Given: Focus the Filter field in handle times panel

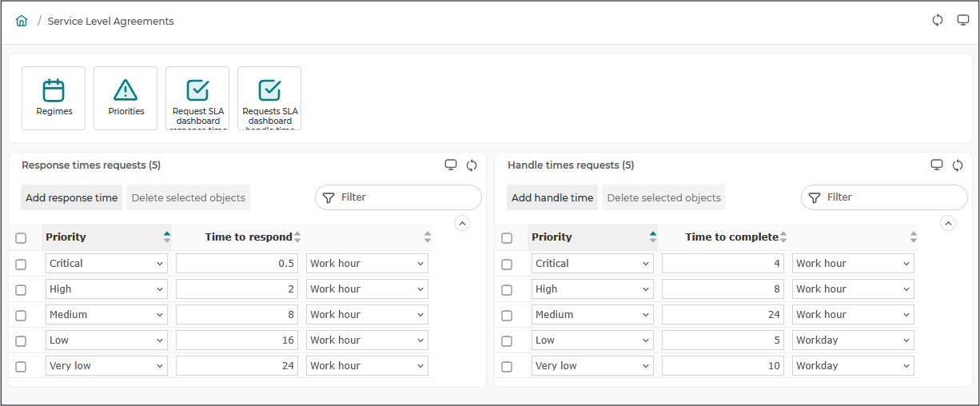Looking at the screenshot, I should [884, 197].
